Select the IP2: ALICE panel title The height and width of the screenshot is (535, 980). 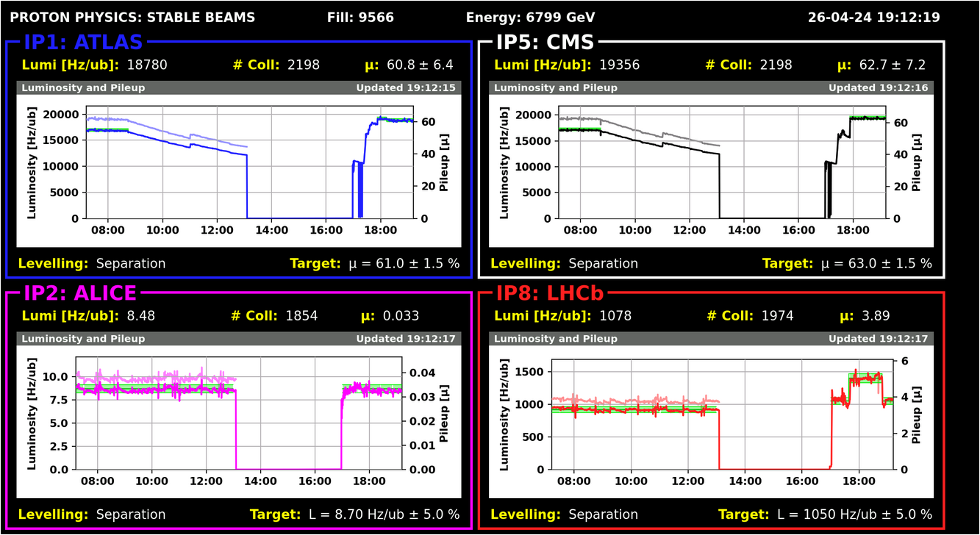[80, 293]
